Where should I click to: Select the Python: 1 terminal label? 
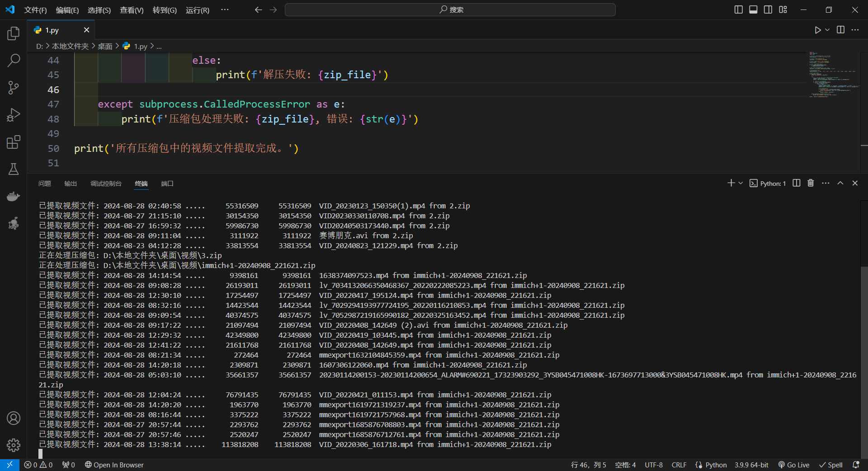click(768, 183)
